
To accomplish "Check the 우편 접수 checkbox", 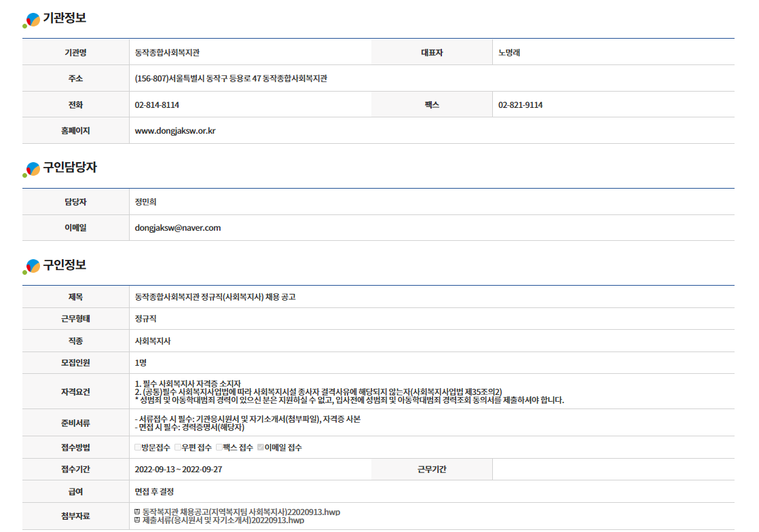I will pyautogui.click(x=178, y=447).
